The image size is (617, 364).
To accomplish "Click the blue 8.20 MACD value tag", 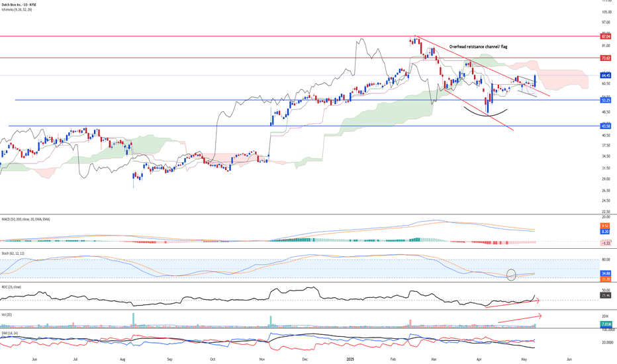I will tap(605, 232).
